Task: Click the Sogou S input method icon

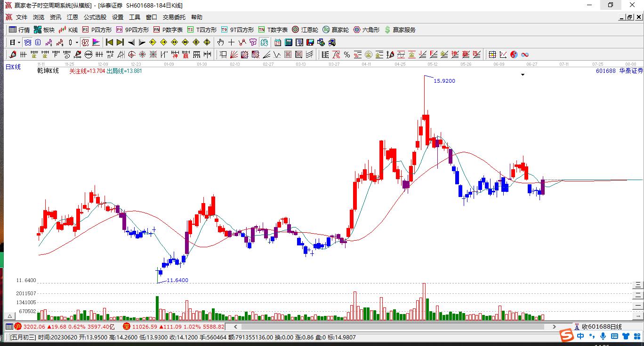Action: coord(567,336)
